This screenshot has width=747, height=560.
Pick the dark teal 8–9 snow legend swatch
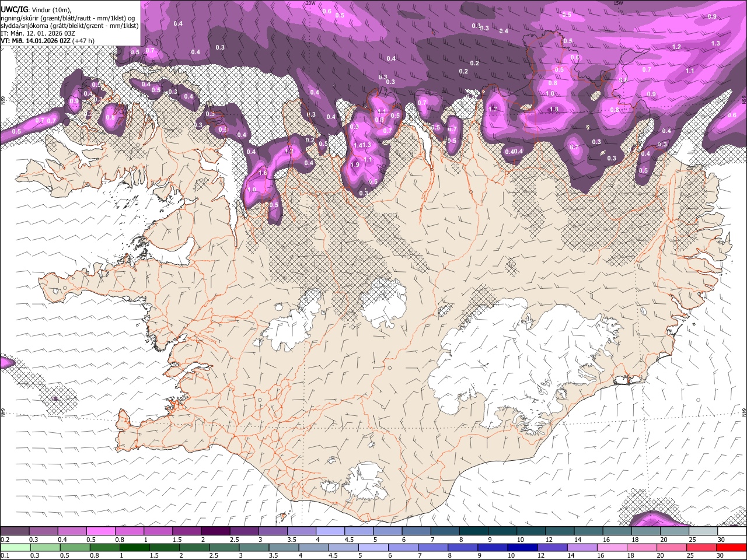[474, 531]
